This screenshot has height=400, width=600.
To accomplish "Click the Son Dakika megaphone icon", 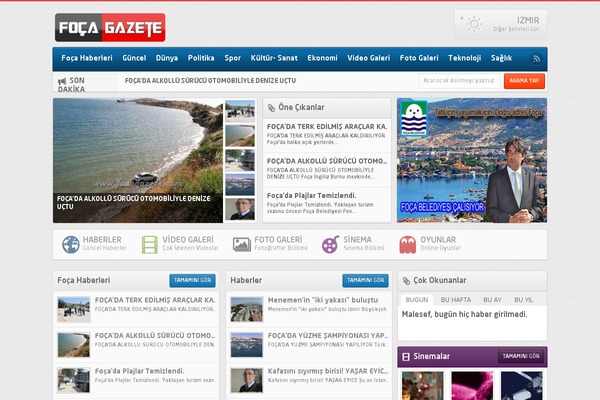I will click(62, 81).
